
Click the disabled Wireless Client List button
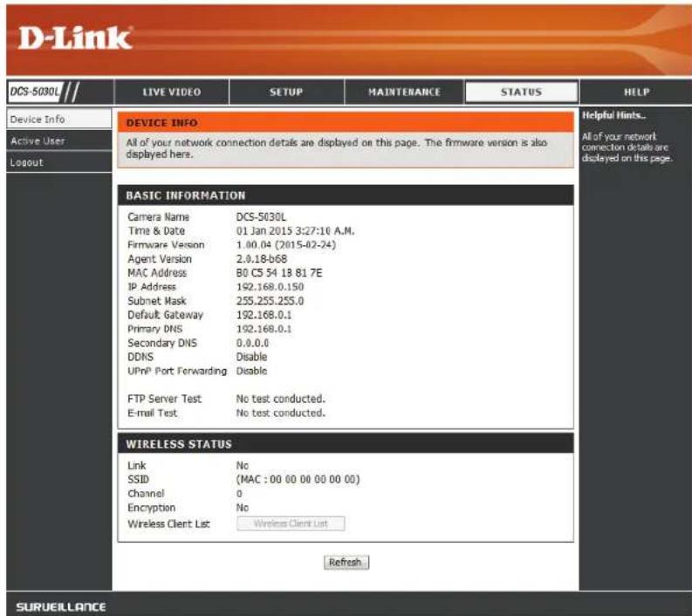click(x=291, y=524)
